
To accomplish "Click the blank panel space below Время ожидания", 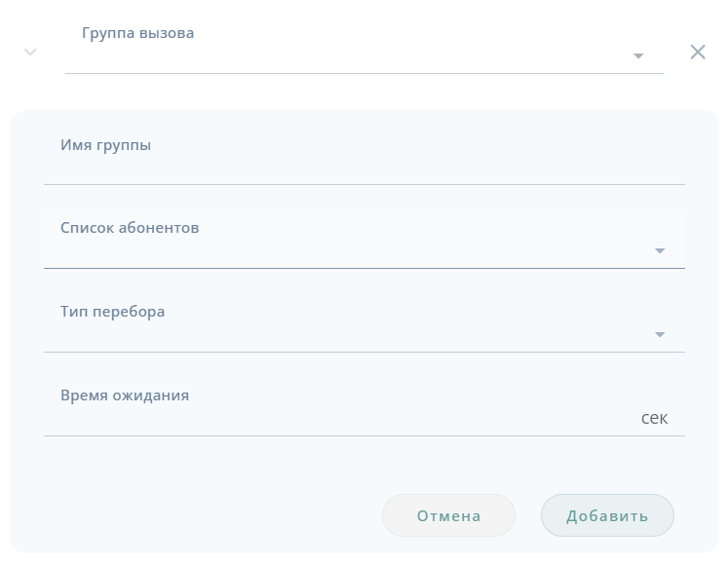I will (x=364, y=457).
